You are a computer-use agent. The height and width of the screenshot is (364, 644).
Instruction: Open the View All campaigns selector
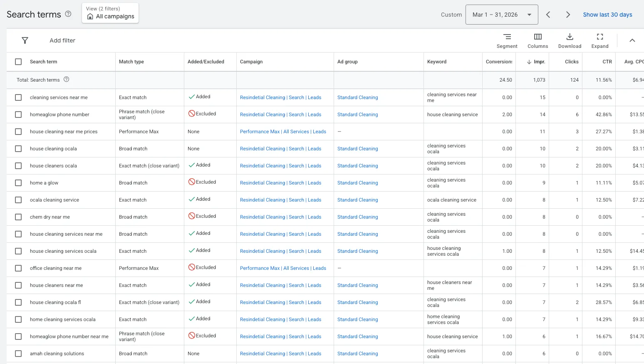pos(110,13)
